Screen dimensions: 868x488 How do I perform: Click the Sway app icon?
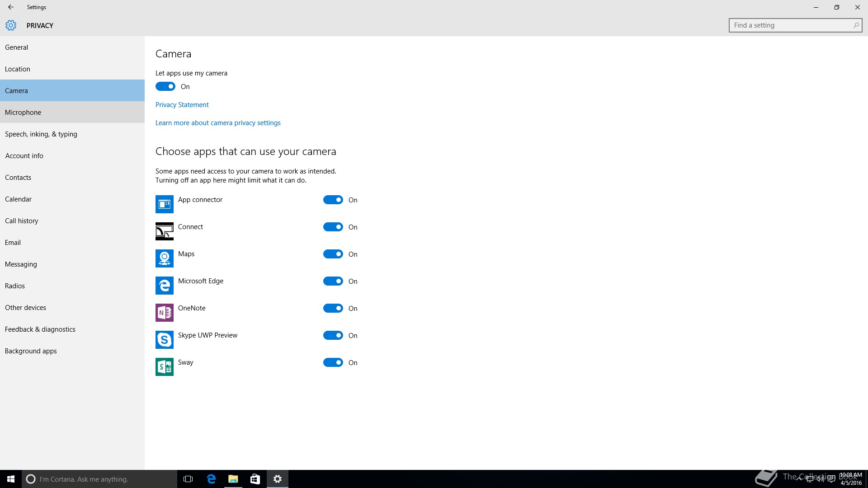[x=165, y=367]
